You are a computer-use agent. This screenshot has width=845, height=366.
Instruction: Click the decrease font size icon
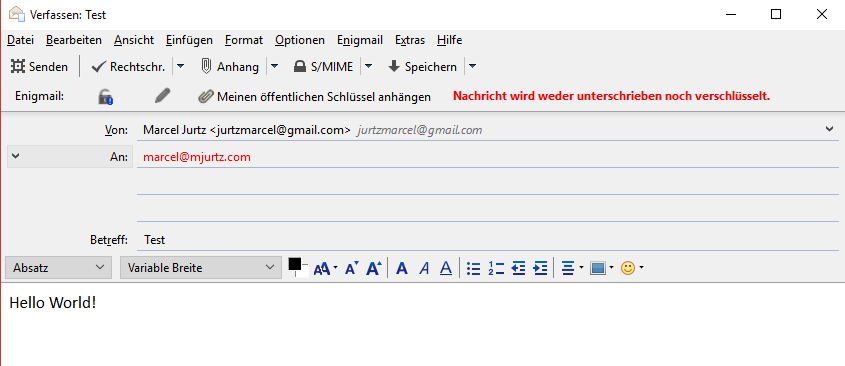point(352,268)
